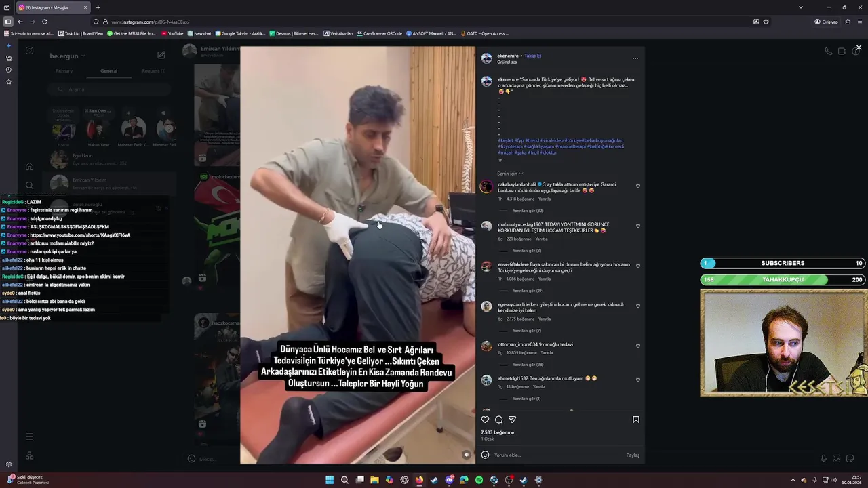Expand 1 reply under ahmetdgl1532 comment
868x488 pixels.
point(527,399)
